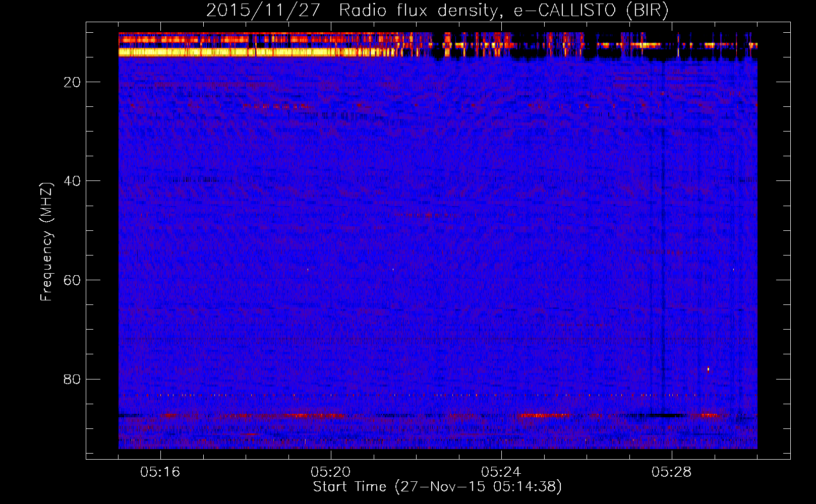
Task: Click the 60 MHz frequency tick label
Action: tap(72, 280)
